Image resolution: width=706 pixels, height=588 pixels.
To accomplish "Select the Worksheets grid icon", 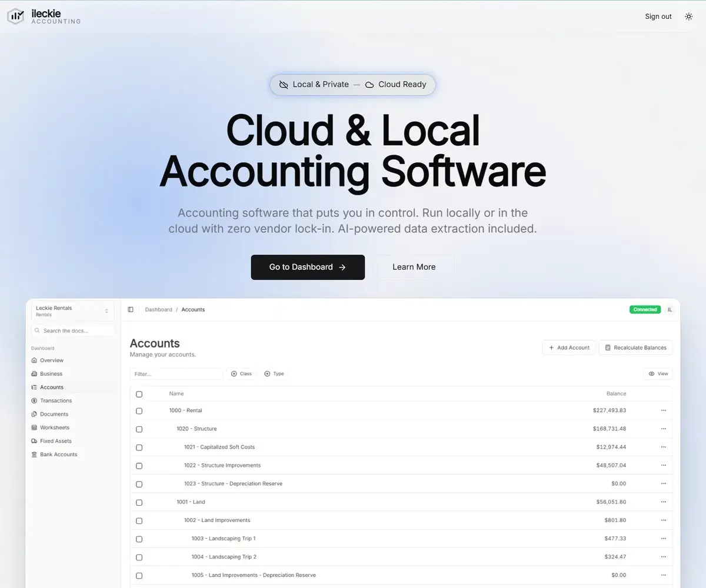I will [35, 427].
